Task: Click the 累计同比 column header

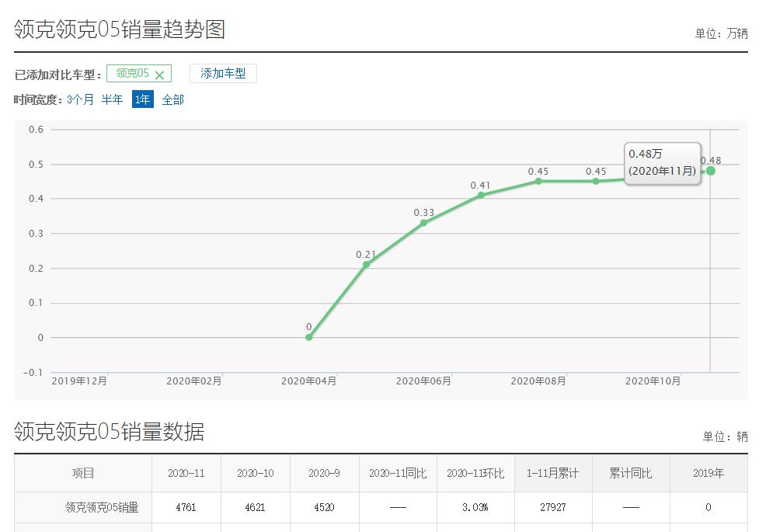Action: coord(631,473)
